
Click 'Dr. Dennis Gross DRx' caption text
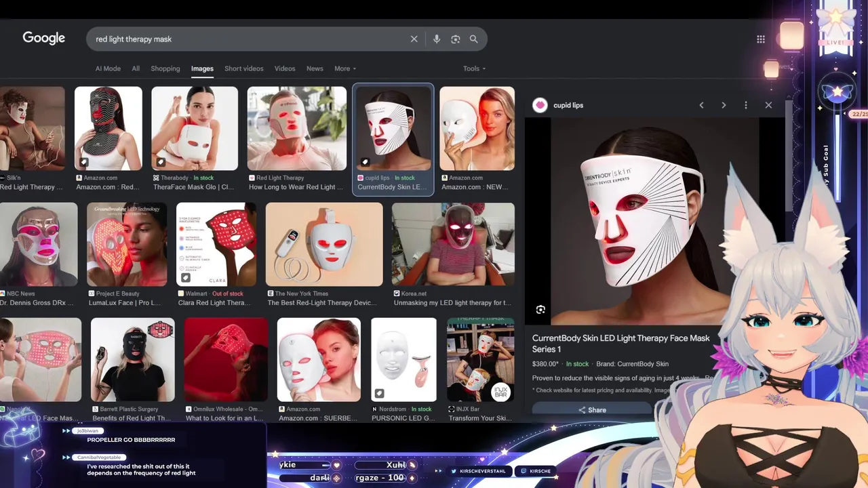(x=37, y=303)
